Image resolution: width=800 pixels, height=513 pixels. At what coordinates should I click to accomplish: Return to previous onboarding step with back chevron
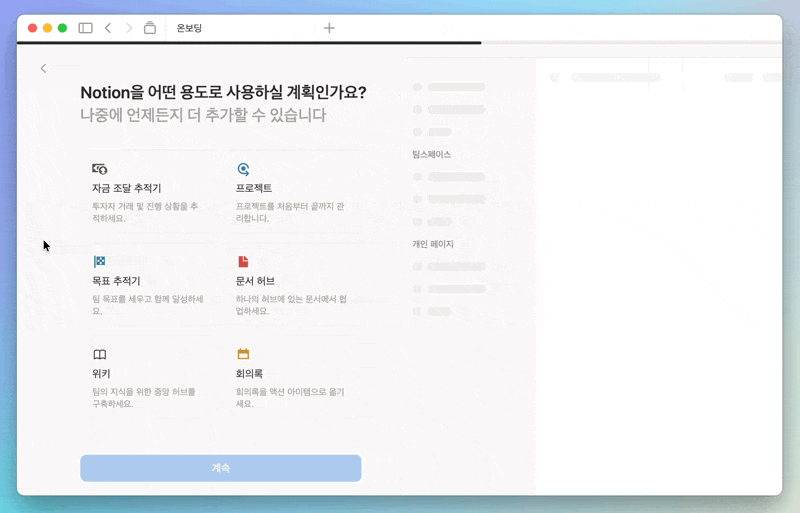click(x=43, y=68)
